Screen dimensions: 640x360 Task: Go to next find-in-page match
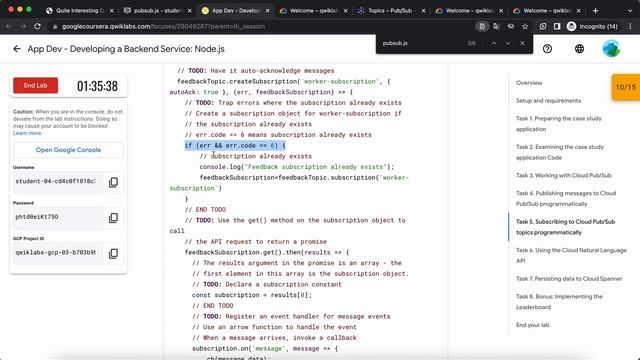click(508, 43)
